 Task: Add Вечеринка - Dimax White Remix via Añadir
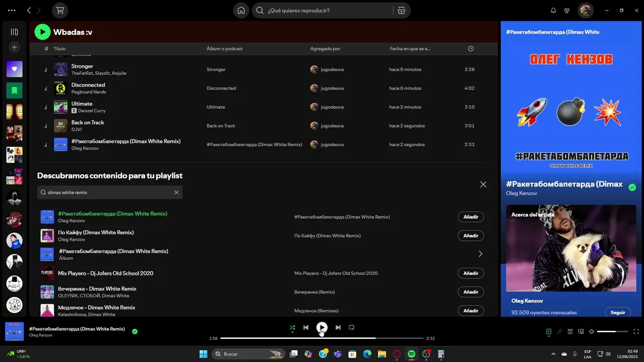pos(471,292)
